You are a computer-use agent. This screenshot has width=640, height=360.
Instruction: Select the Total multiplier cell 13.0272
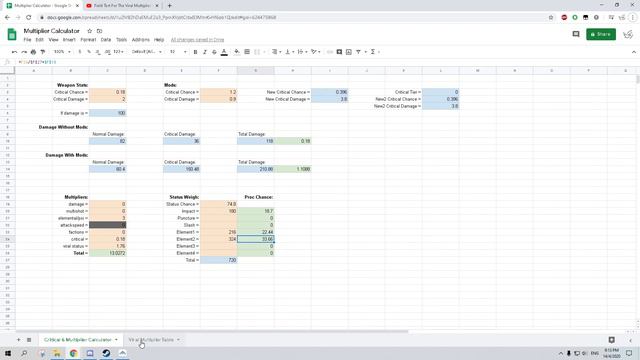107,253
